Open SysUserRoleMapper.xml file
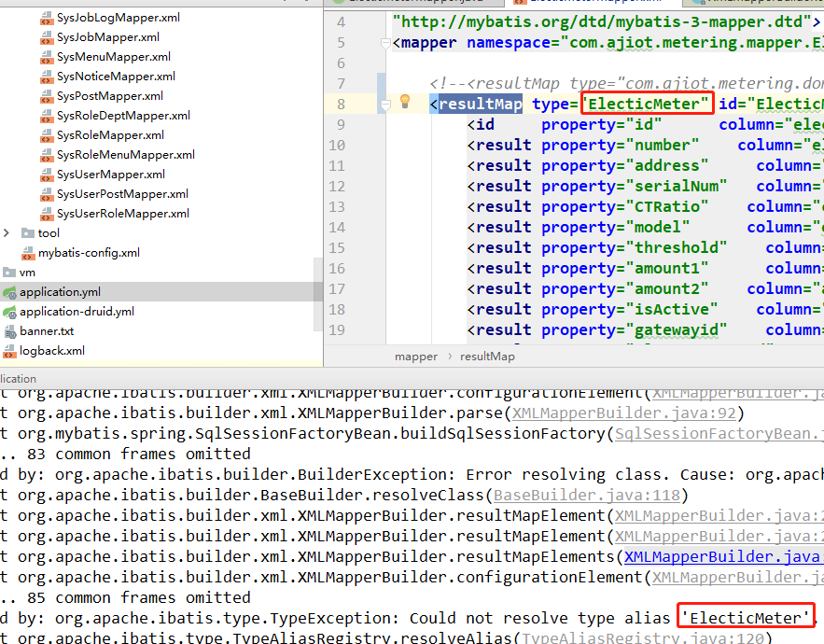 point(123,214)
